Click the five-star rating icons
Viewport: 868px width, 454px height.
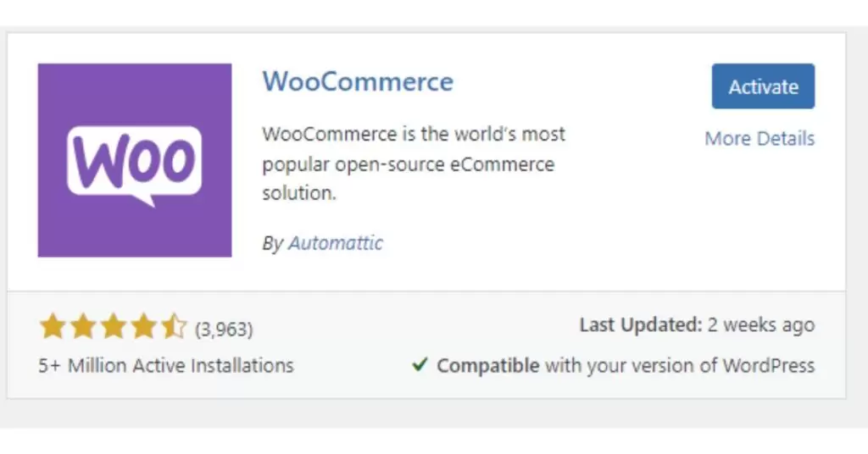[x=113, y=326]
